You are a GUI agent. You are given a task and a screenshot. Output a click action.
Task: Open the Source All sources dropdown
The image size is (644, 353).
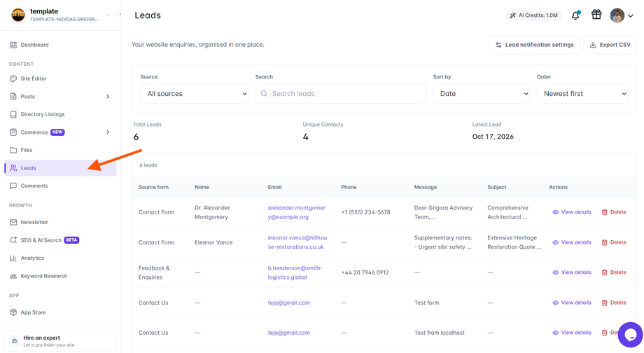195,94
